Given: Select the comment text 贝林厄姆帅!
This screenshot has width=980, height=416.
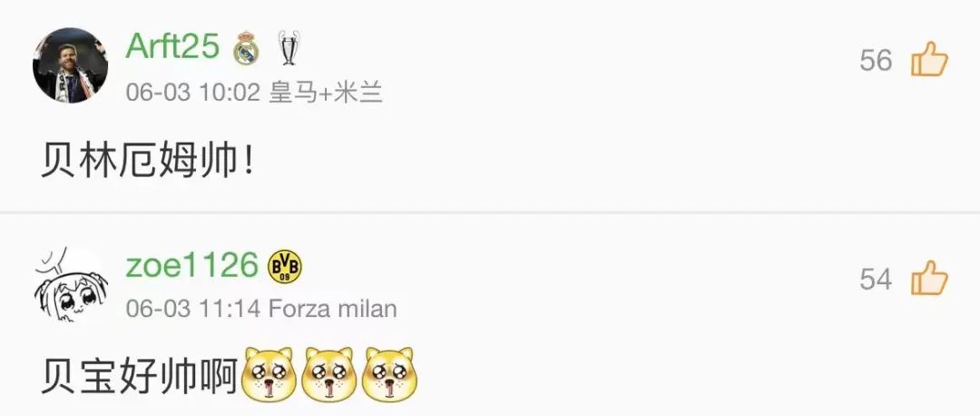Looking at the screenshot, I should point(148,161).
